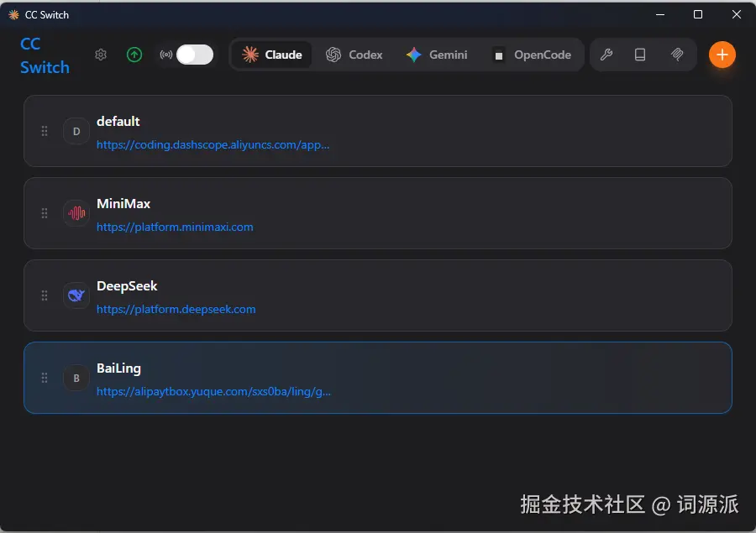Click the CC Switch app icon in title bar
Screen dimensions: 756x533
click(x=13, y=15)
